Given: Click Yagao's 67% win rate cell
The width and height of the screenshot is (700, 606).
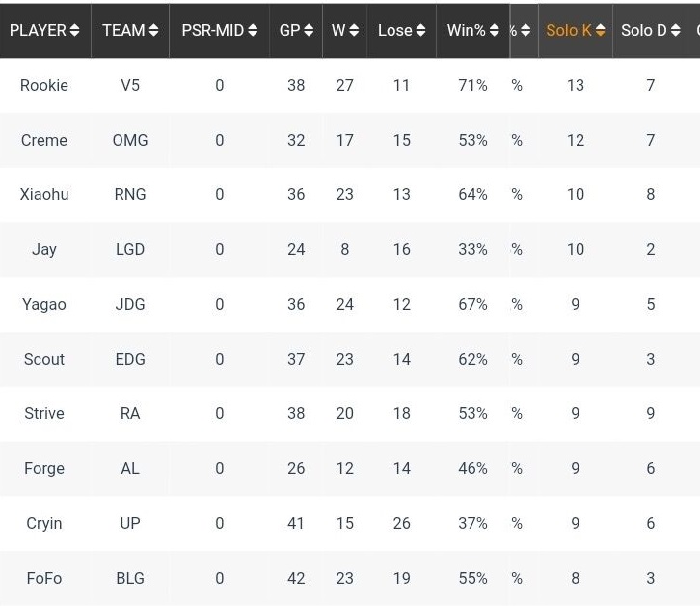Looking at the screenshot, I should pyautogui.click(x=472, y=304).
